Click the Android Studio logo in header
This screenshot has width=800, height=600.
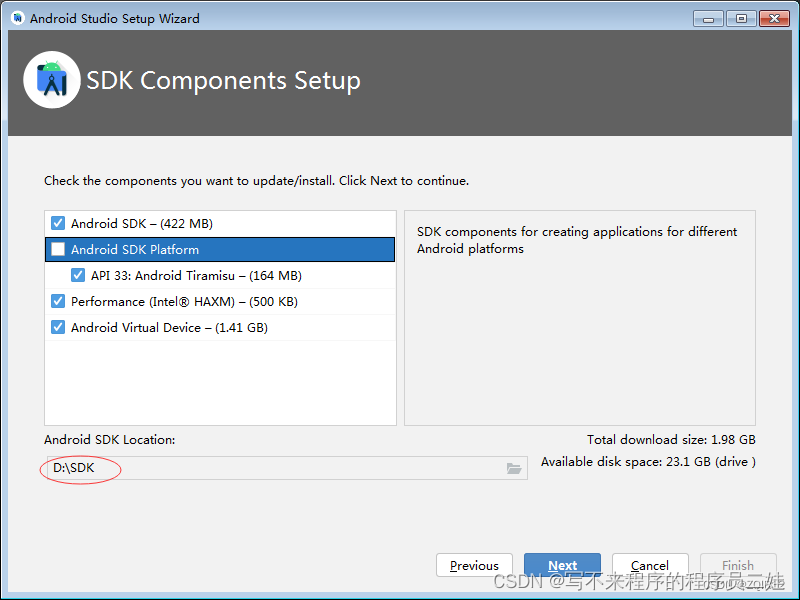(52, 80)
